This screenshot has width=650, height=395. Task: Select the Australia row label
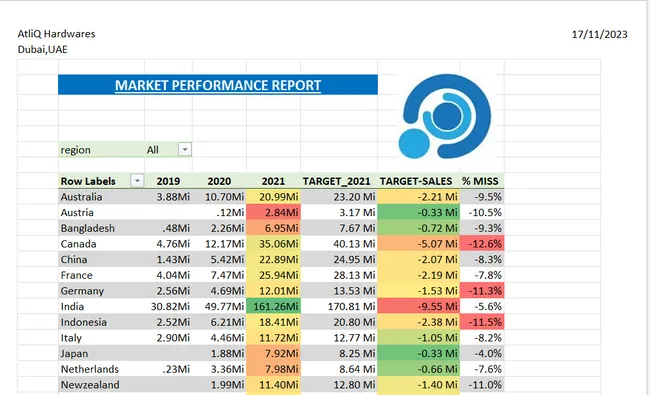(x=81, y=196)
